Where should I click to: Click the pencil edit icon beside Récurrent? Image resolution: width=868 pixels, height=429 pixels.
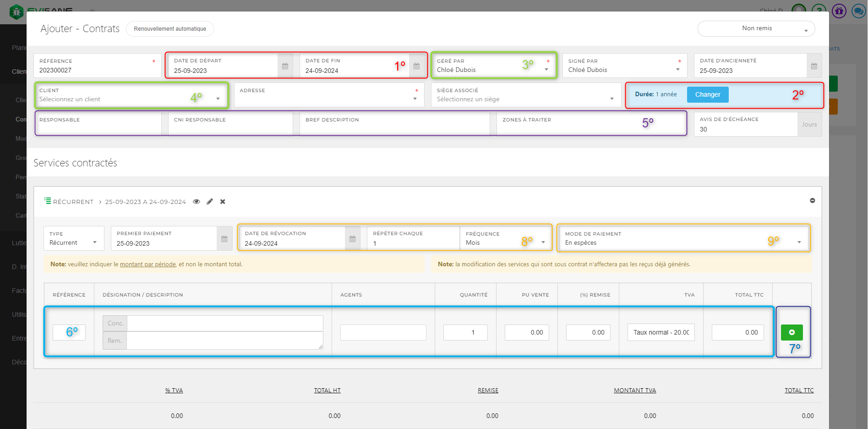pyautogui.click(x=210, y=202)
